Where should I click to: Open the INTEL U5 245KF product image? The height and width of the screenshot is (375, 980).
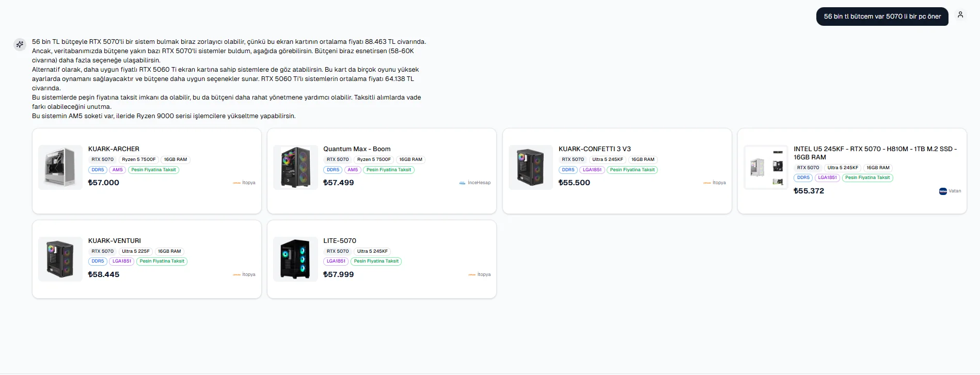pos(766,167)
